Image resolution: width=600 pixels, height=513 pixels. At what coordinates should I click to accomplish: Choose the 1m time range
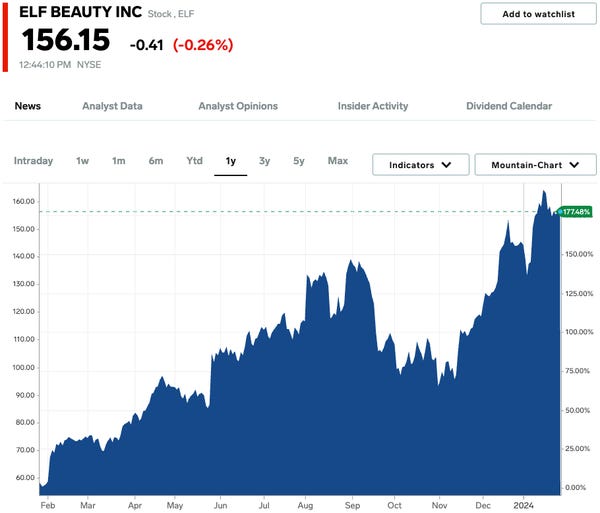click(119, 161)
